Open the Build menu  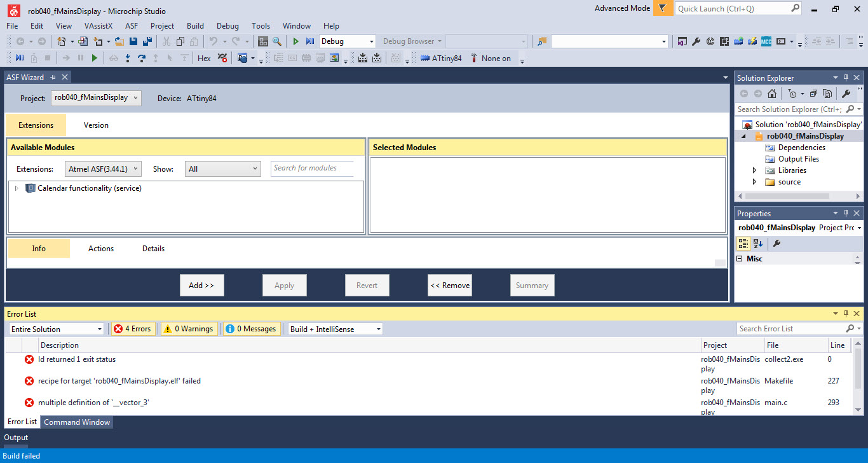195,26
